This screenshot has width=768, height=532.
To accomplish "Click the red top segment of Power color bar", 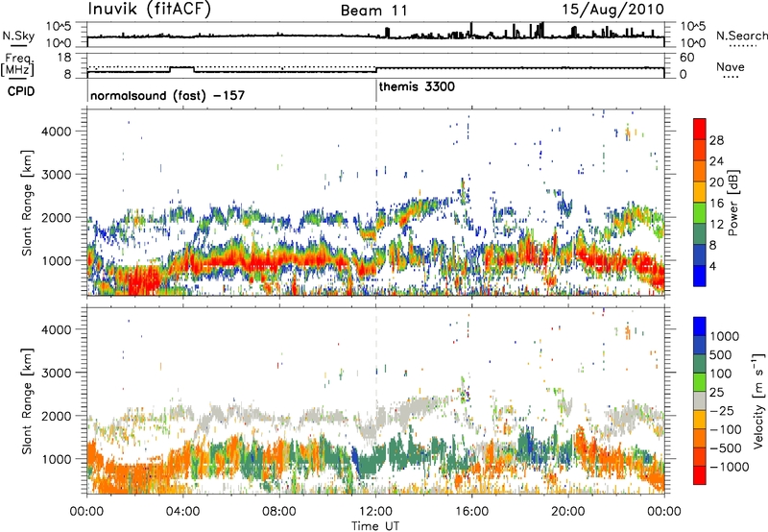I will point(700,130).
